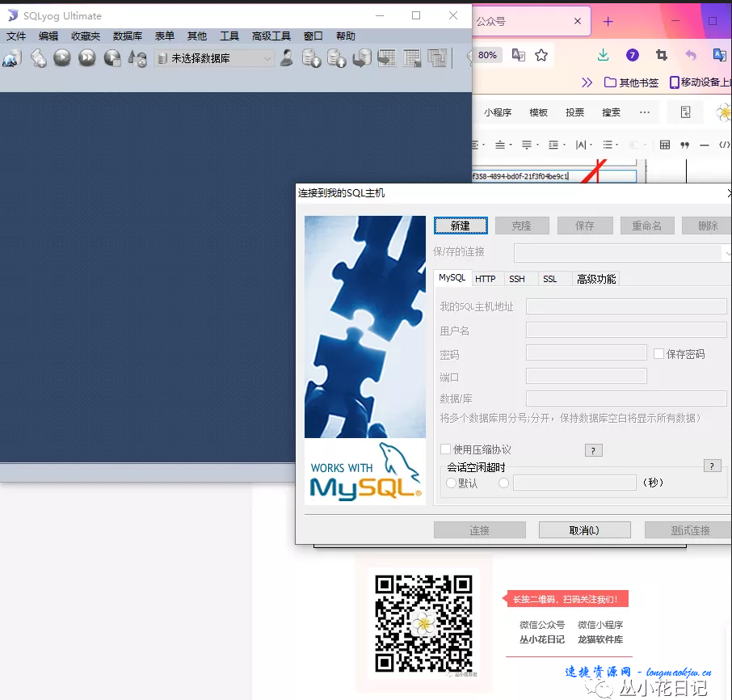Viewport: 732px width, 700px height.
Task: Click the crop screenshot icon in browser
Action: (662, 55)
